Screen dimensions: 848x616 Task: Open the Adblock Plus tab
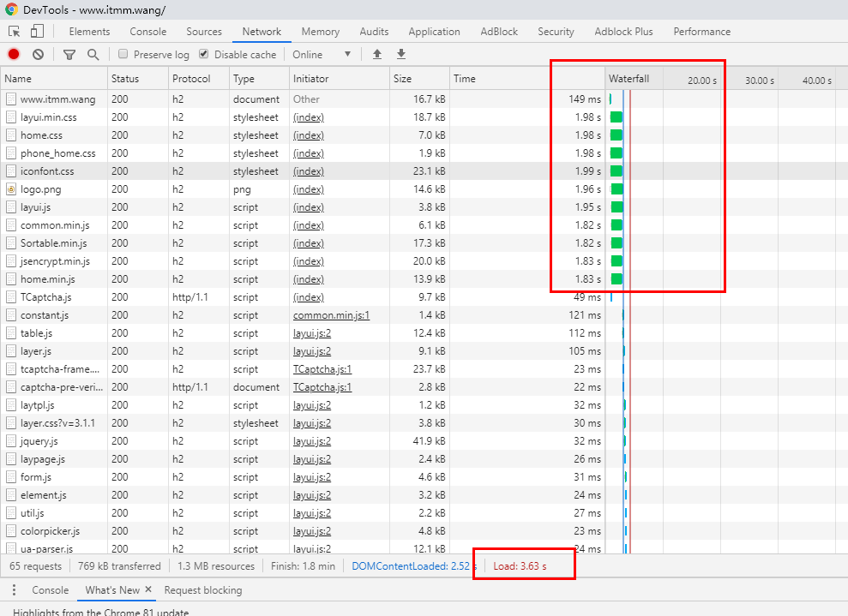[x=623, y=32]
